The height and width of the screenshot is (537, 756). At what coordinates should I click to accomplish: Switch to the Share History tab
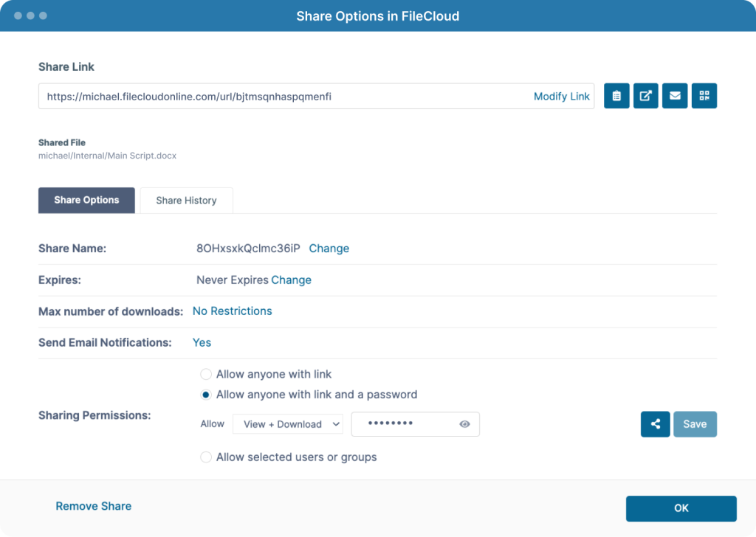click(x=186, y=201)
